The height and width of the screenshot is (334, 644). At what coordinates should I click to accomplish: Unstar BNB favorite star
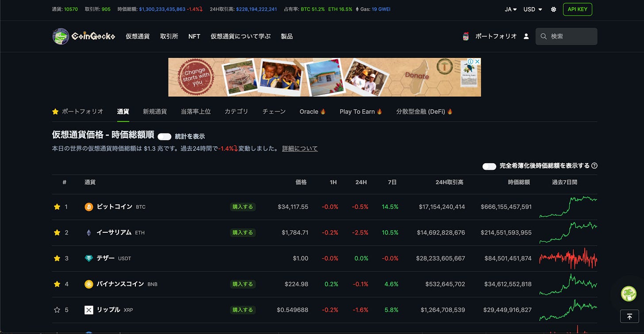(x=57, y=284)
